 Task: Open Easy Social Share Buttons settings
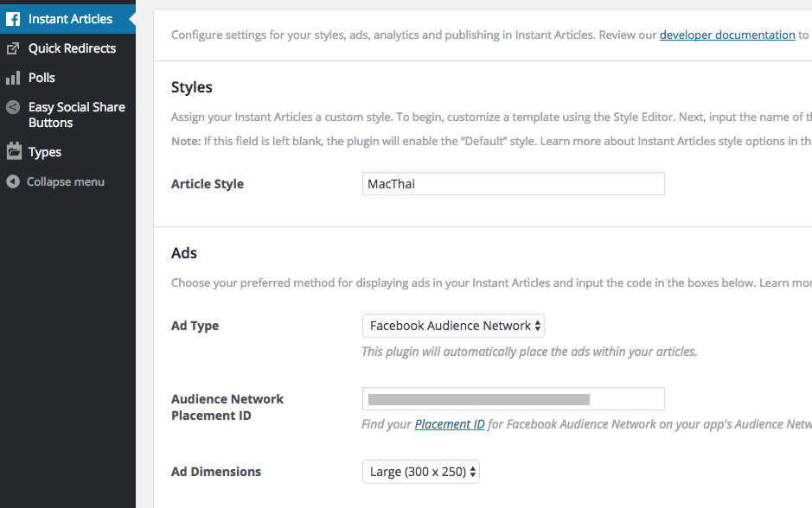[76, 115]
